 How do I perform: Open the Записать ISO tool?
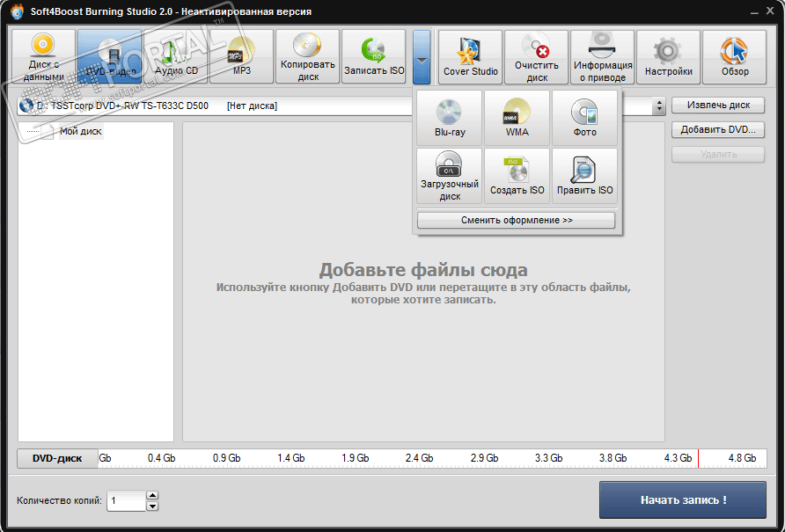click(374, 56)
